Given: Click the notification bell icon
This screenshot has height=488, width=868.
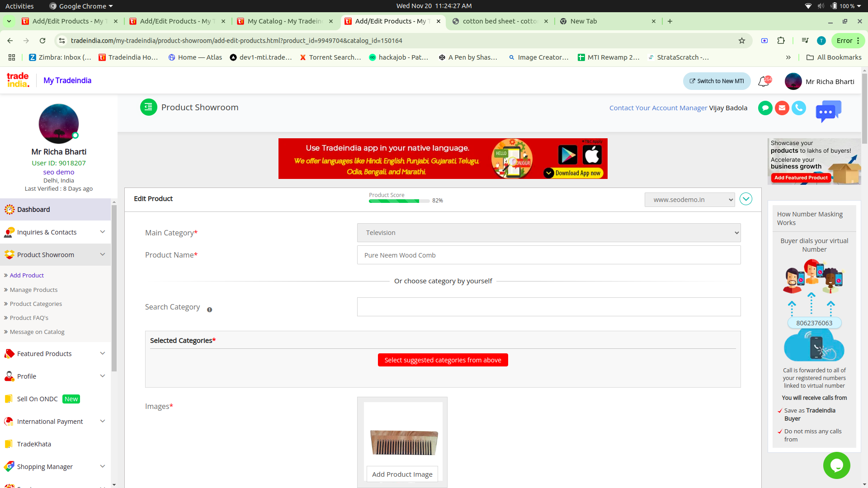Looking at the screenshot, I should [x=764, y=81].
